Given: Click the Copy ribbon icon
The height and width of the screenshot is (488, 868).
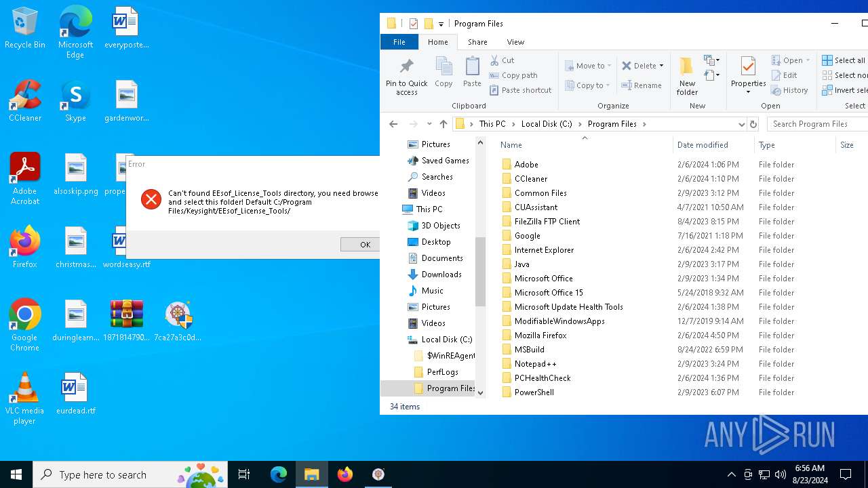Looking at the screenshot, I should [x=443, y=73].
